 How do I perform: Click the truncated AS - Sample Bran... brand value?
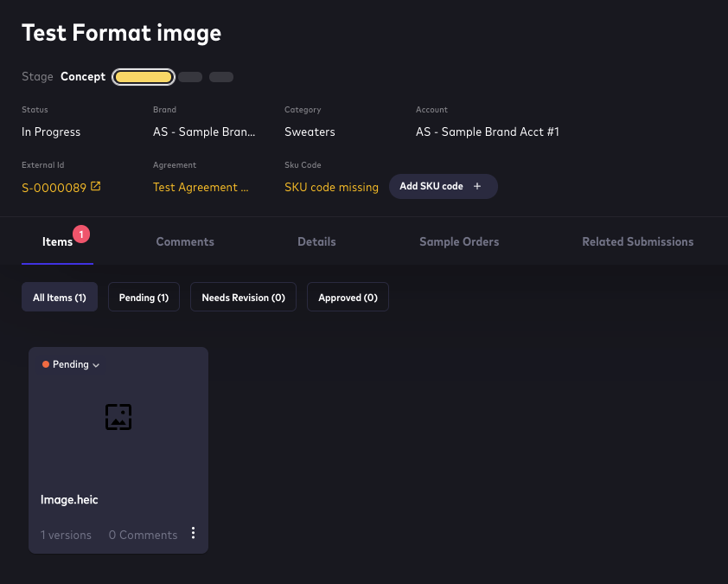click(204, 132)
